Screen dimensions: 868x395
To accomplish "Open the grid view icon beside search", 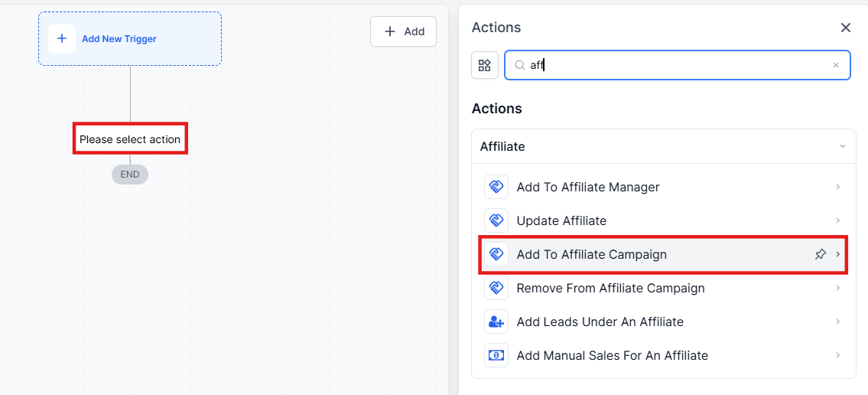I will (x=485, y=65).
